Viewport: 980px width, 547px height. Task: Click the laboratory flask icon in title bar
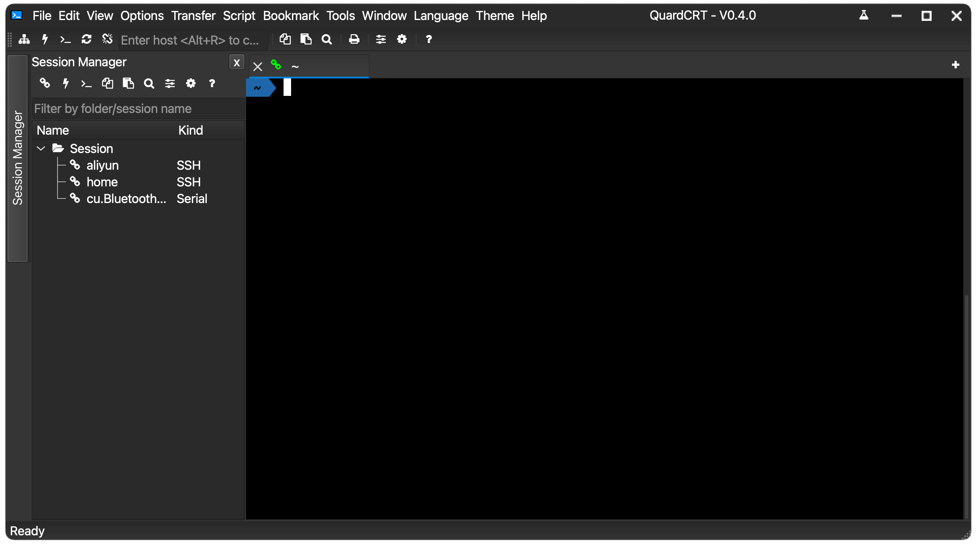[x=864, y=16]
